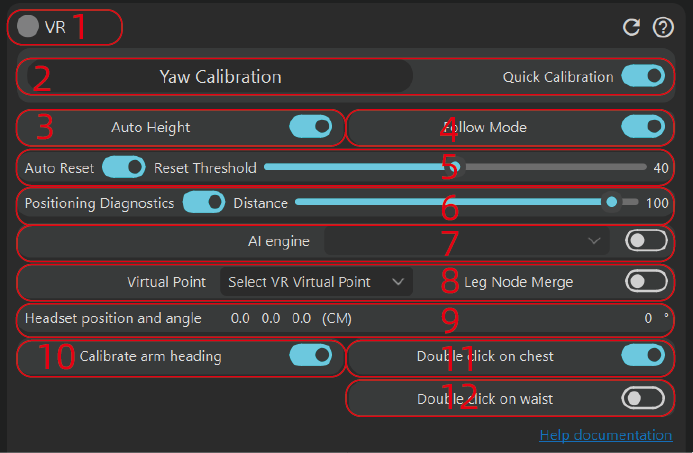Open Select VR Virtual Point dropdown
The height and width of the screenshot is (453, 693).
tap(316, 282)
